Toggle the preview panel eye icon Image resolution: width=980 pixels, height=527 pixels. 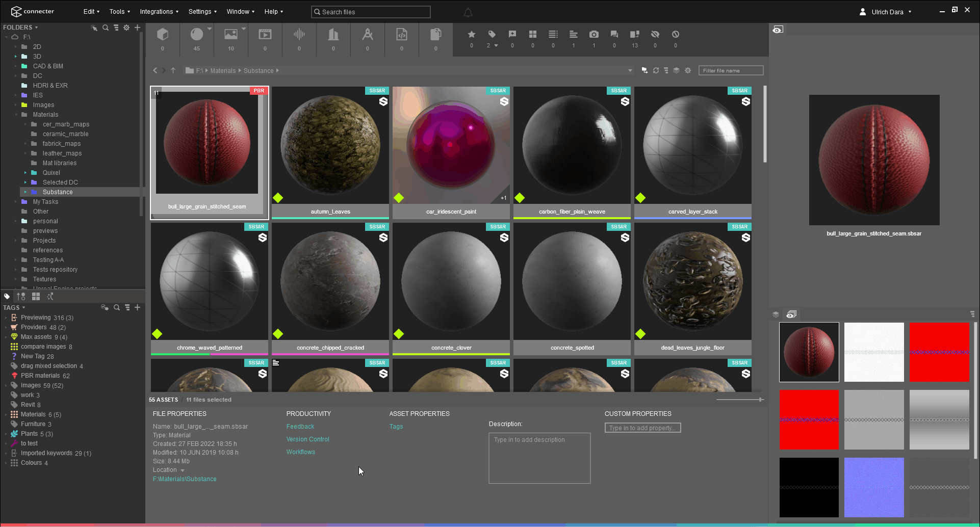click(x=778, y=30)
